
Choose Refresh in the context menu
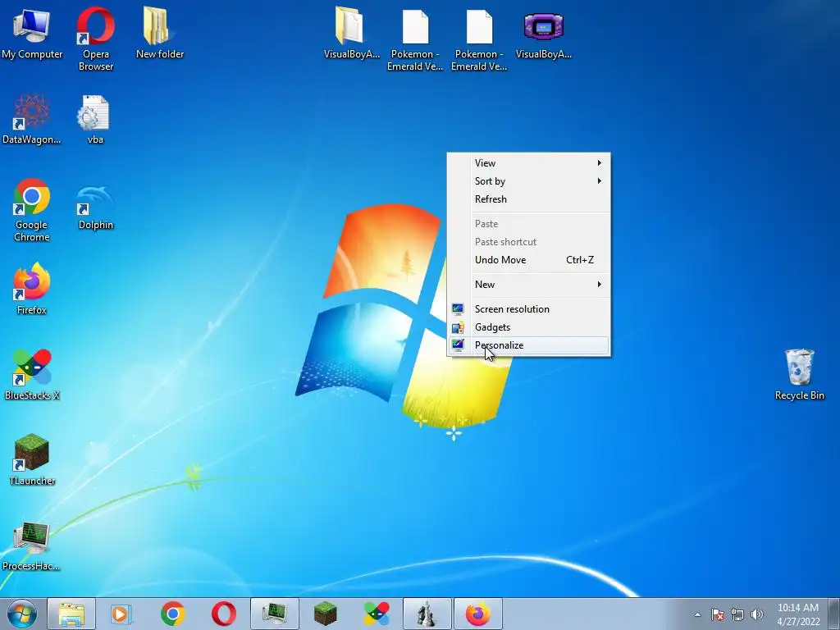pyautogui.click(x=529, y=199)
